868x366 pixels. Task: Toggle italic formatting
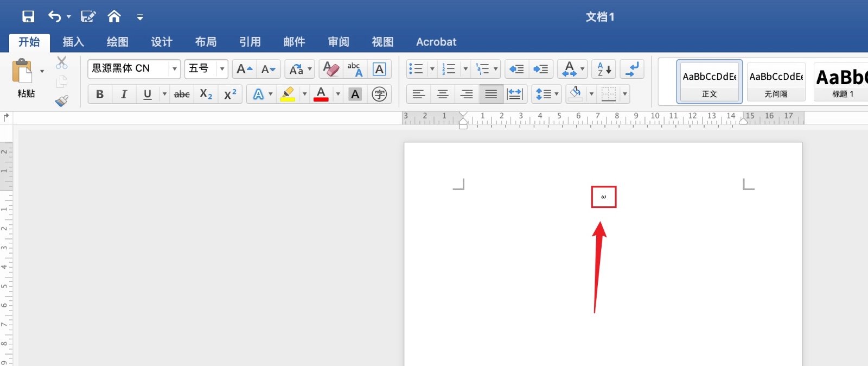click(x=124, y=94)
